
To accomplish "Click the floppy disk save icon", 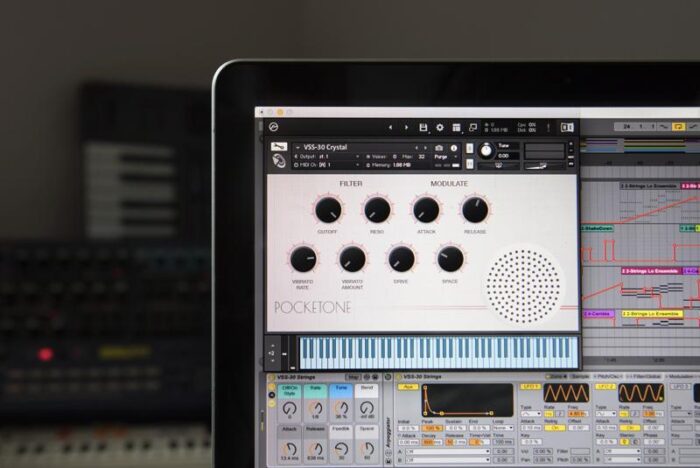I will click(x=423, y=128).
